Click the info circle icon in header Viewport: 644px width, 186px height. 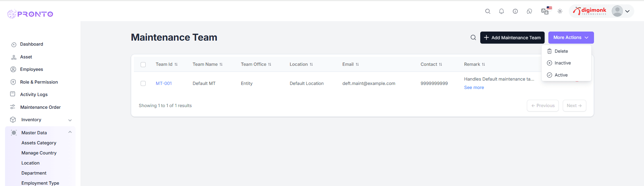515,11
